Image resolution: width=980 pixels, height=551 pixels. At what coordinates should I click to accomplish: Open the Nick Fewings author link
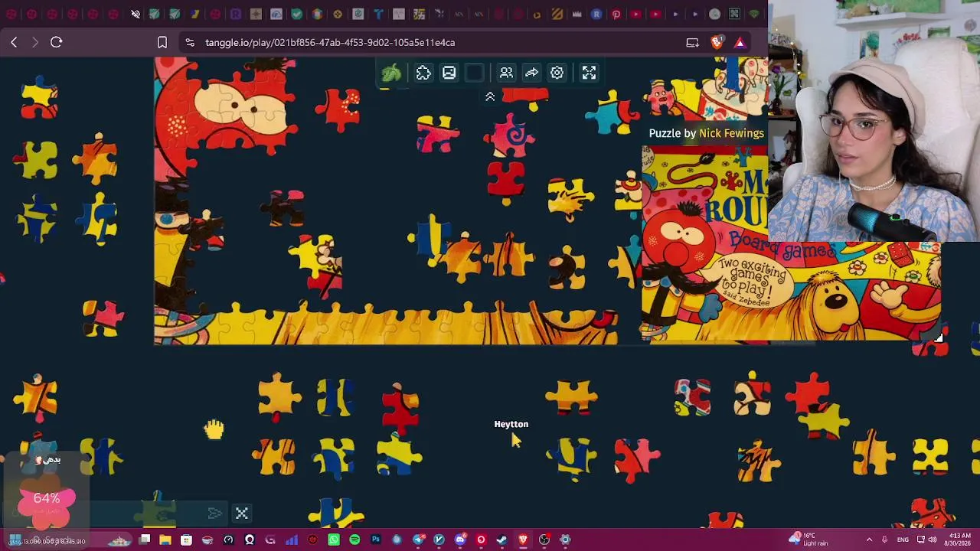731,133
